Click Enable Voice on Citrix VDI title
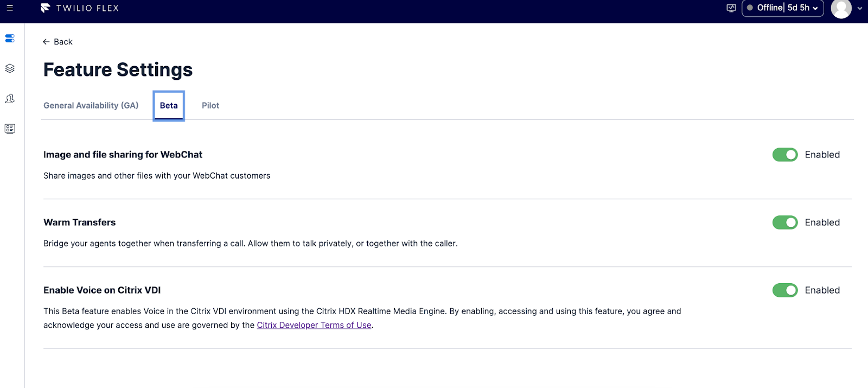The height and width of the screenshot is (388, 868). click(x=102, y=290)
